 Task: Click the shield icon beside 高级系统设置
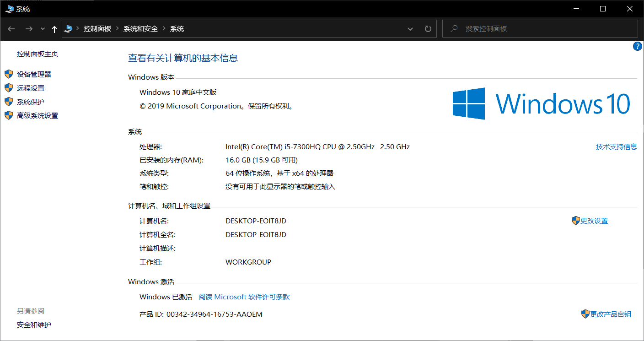(x=9, y=115)
